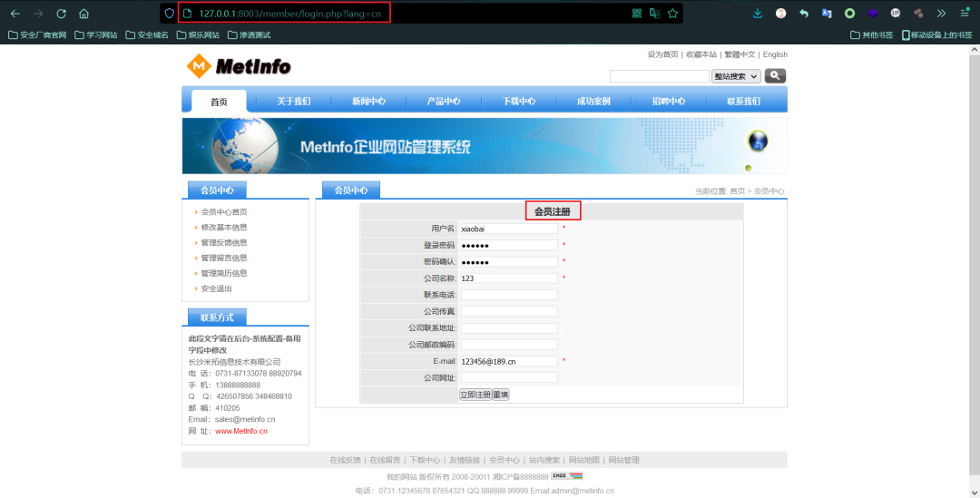Open 修改基本信息 in the sidebar
The height and width of the screenshot is (498, 980).
(224, 228)
